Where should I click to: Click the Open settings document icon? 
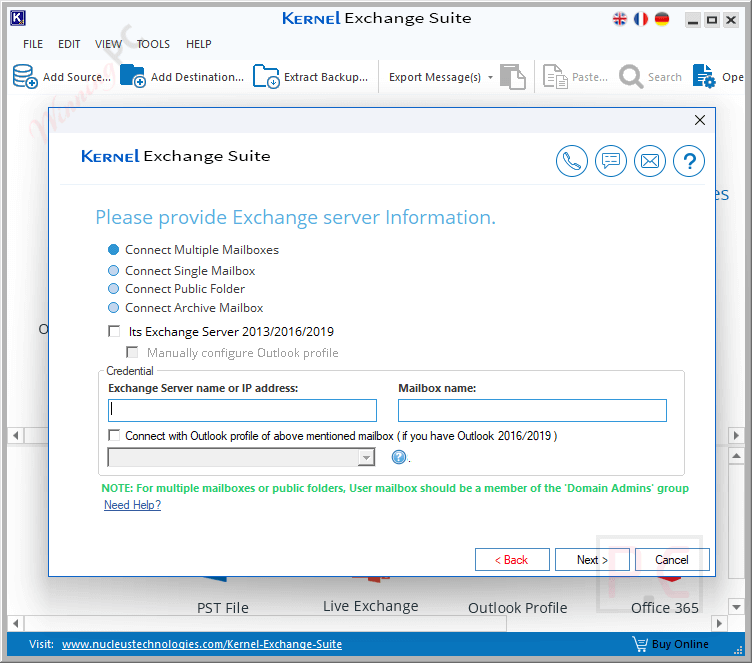click(704, 77)
